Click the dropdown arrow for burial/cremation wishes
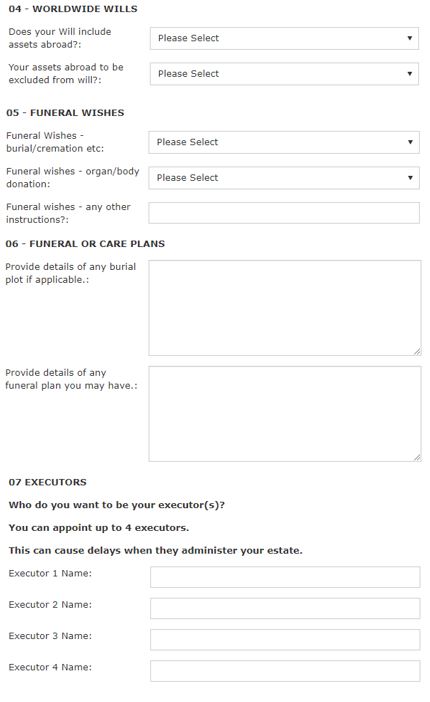 pyautogui.click(x=410, y=142)
